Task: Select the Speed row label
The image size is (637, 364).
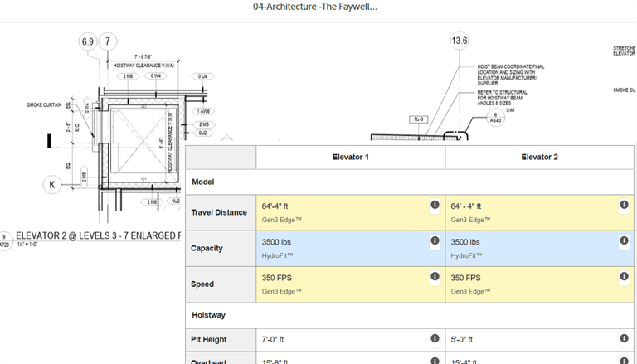Action: [x=202, y=284]
